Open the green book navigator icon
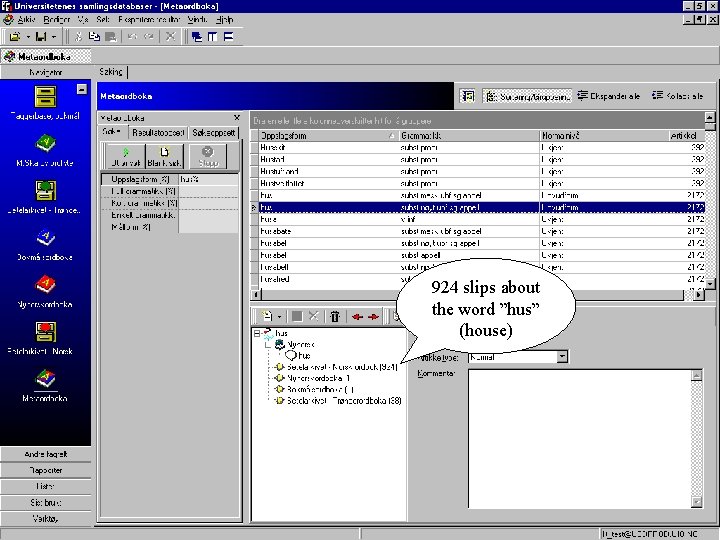Image resolution: width=720 pixels, height=540 pixels. coord(45,144)
